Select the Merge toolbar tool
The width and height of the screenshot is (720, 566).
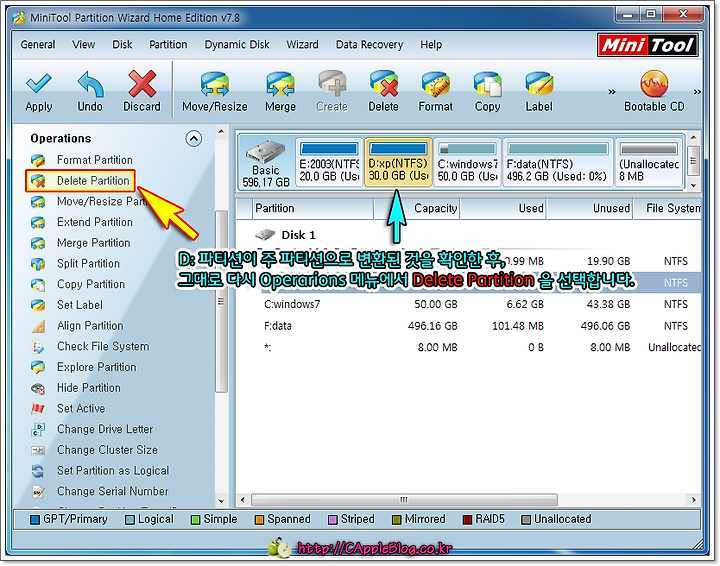click(281, 92)
